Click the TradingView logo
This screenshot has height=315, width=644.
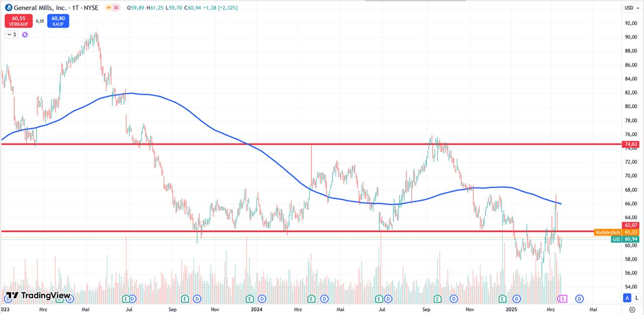38,296
